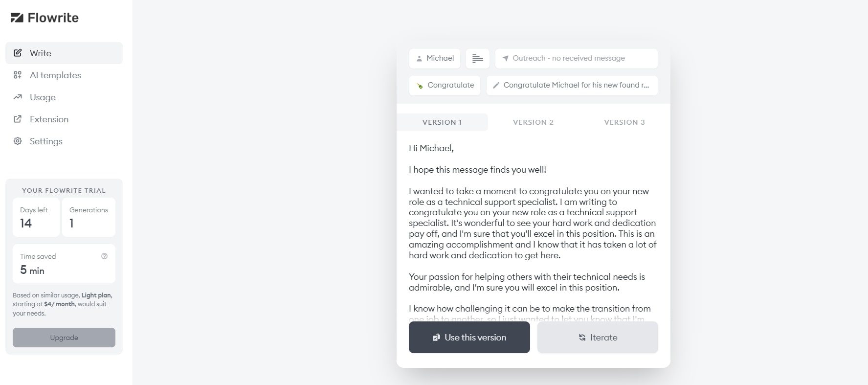The width and height of the screenshot is (868, 385).
Task: Switch to the Version 3 tab
Action: (624, 122)
